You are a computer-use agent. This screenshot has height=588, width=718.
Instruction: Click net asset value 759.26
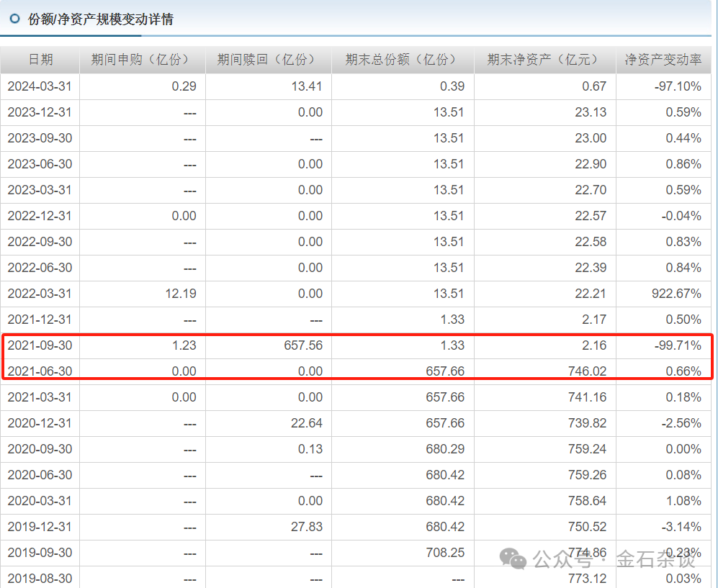coord(588,475)
